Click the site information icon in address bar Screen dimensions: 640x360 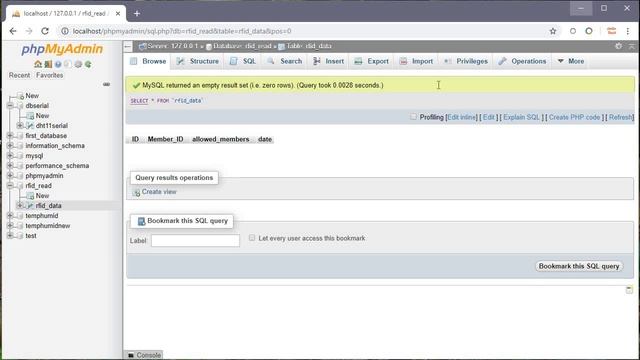64,31
